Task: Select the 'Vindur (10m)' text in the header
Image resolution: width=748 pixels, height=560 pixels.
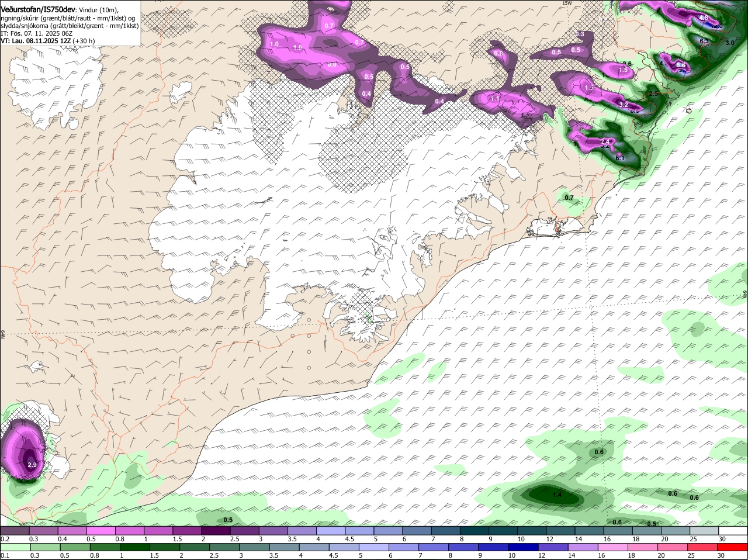Action: pos(99,10)
